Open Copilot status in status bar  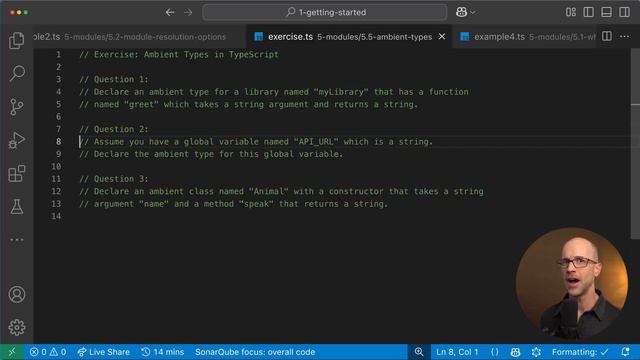pyautogui.click(x=516, y=352)
